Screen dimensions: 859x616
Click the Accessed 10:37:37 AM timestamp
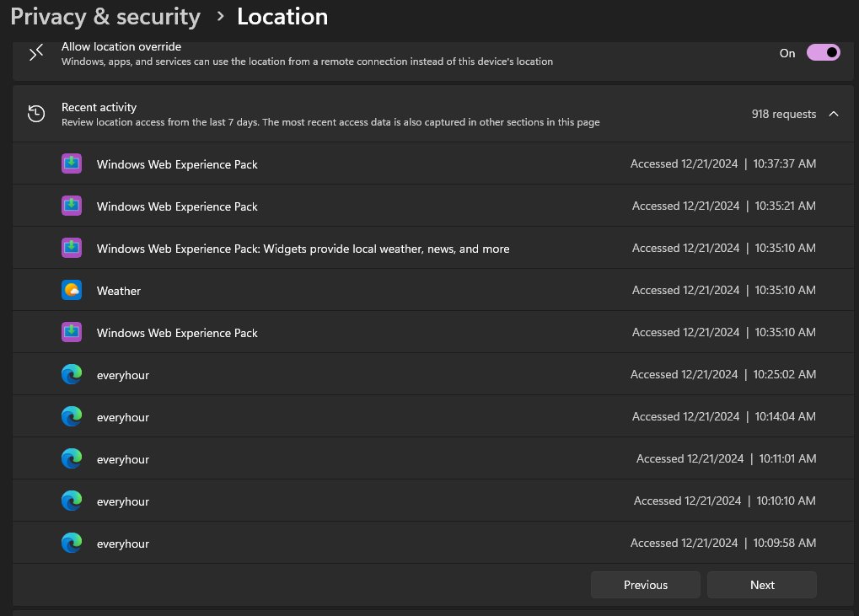pyautogui.click(x=723, y=163)
